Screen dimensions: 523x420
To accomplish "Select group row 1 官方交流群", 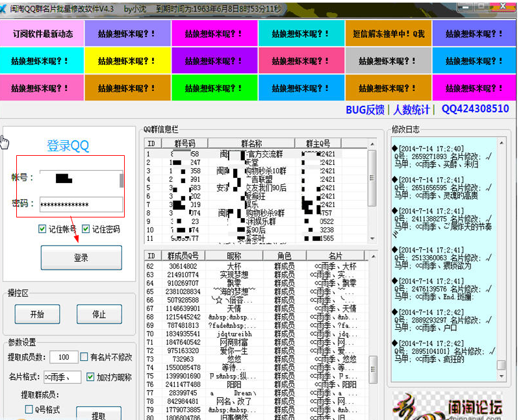I will [x=256, y=154].
